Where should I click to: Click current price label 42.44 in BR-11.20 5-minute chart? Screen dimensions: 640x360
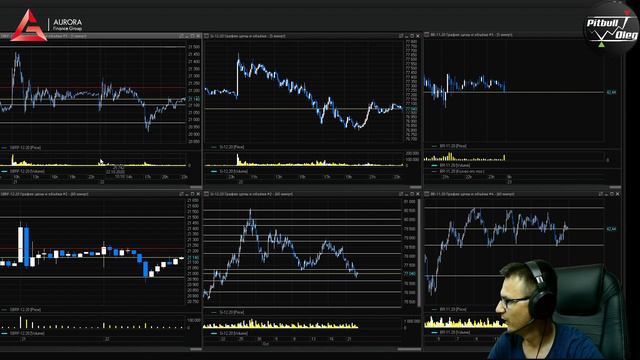pos(611,92)
